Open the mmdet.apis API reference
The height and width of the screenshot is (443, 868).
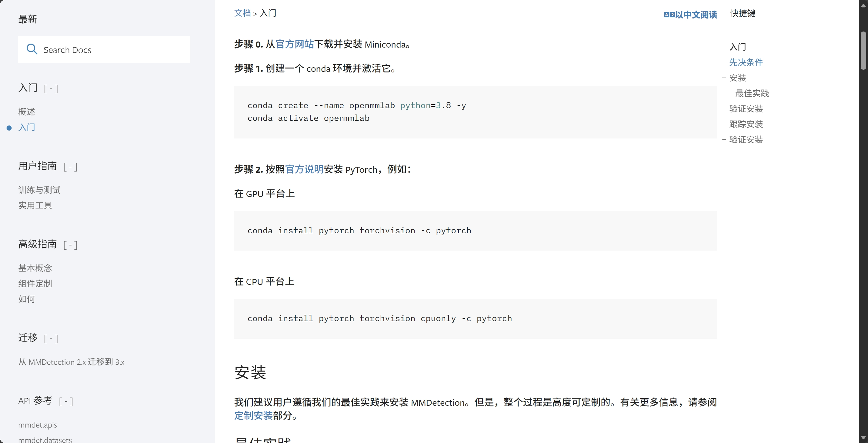pyautogui.click(x=37, y=425)
